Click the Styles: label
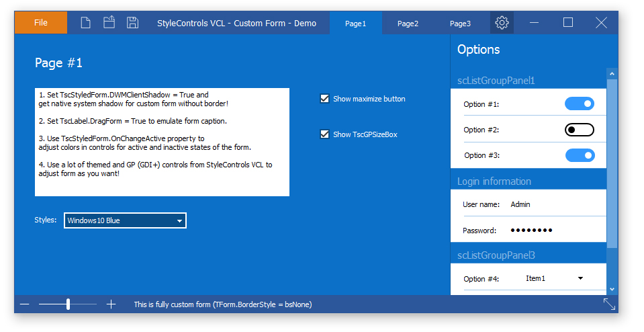Viewport: 644px width, 332px height. [x=46, y=220]
